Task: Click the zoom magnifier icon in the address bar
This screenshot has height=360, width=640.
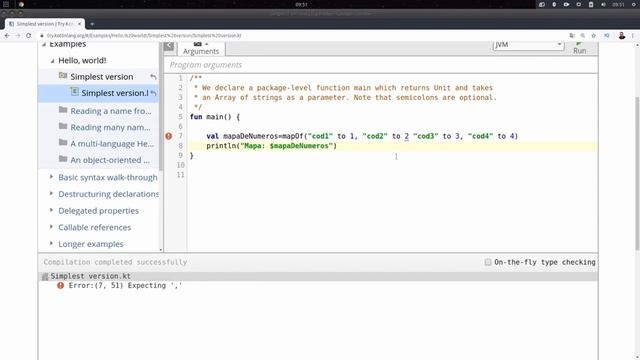Action: coord(583,36)
